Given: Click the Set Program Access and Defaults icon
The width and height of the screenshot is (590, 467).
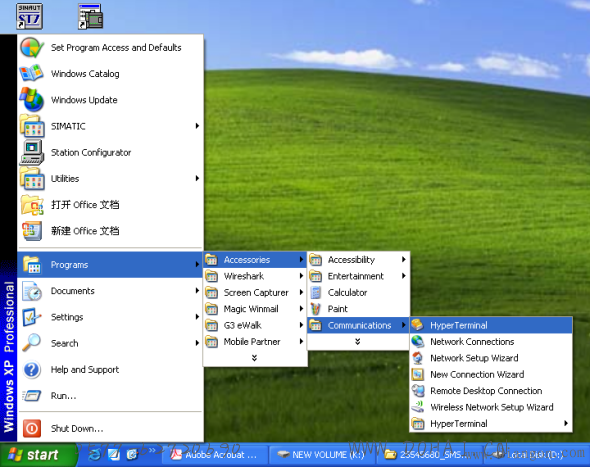Looking at the screenshot, I should click(32, 48).
